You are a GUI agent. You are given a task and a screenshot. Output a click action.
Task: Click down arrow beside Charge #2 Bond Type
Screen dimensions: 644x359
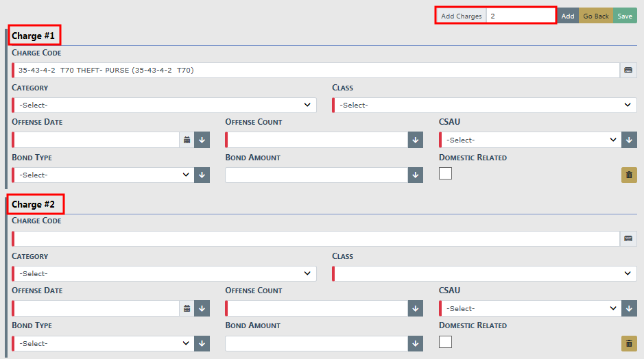202,343
